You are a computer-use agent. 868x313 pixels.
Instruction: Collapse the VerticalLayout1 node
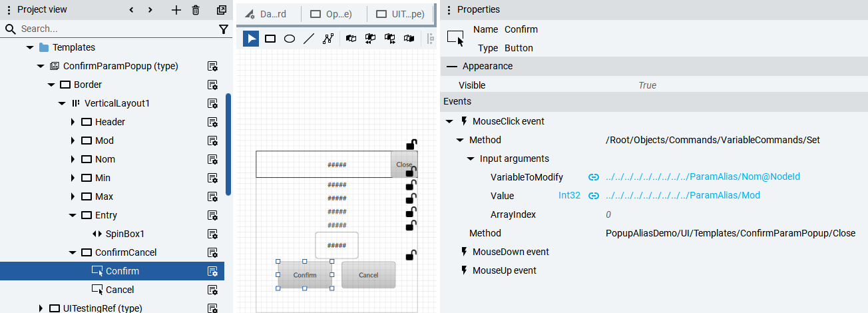pyautogui.click(x=61, y=103)
